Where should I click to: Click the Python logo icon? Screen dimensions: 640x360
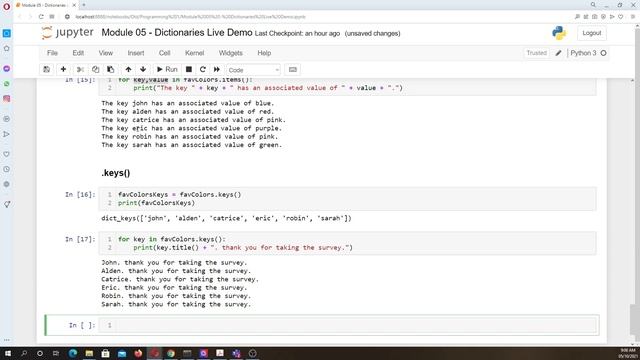[x=559, y=33]
